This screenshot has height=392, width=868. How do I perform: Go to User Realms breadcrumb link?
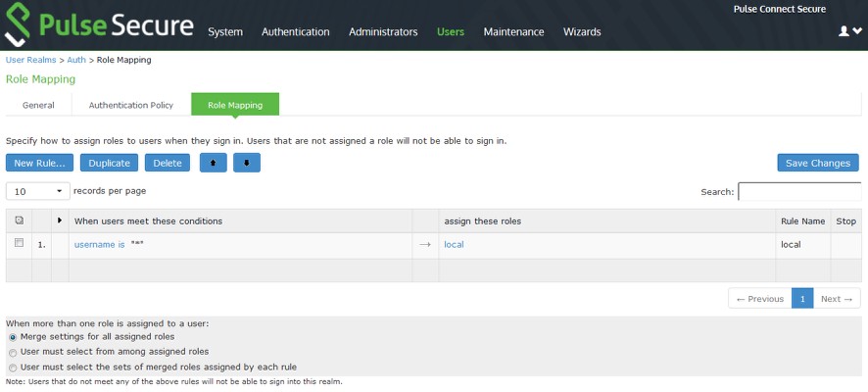pyautogui.click(x=32, y=60)
